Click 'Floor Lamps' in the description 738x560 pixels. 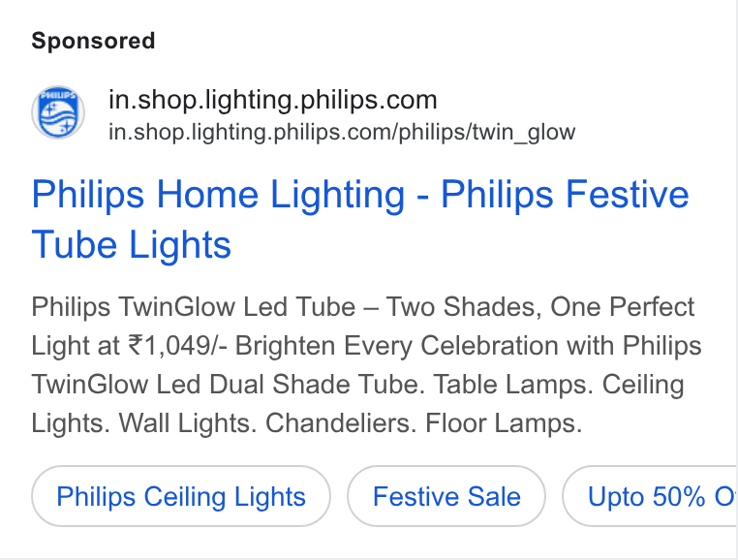pos(504,423)
